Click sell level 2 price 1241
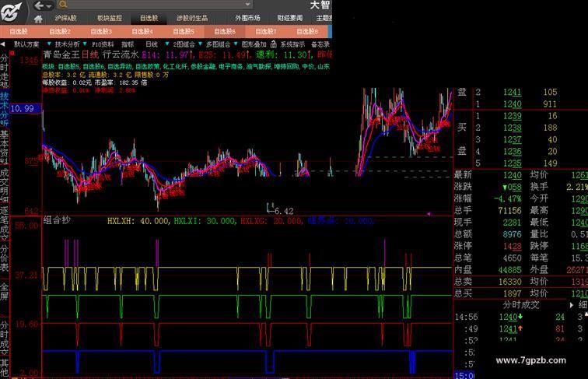Screen dimensions: 588x379 [513, 93]
